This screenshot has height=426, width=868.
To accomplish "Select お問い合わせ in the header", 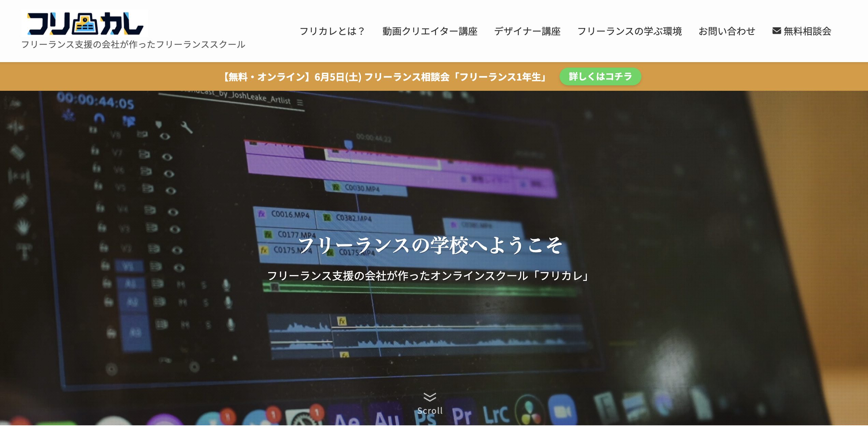I will [x=727, y=31].
